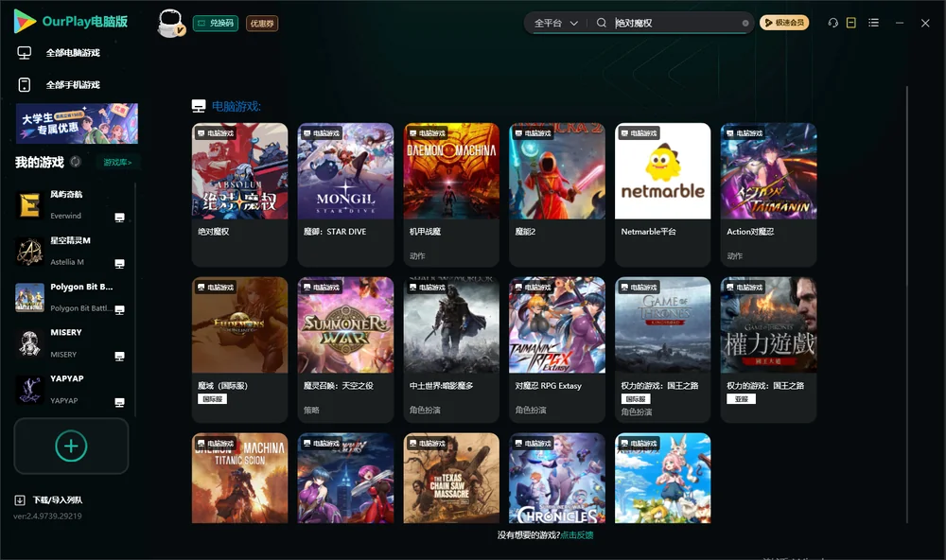
Task: Click the 兑换码 redeem code button
Action: tap(216, 24)
